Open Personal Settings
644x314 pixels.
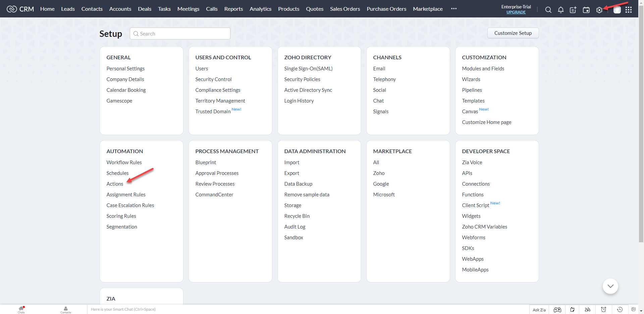125,68
